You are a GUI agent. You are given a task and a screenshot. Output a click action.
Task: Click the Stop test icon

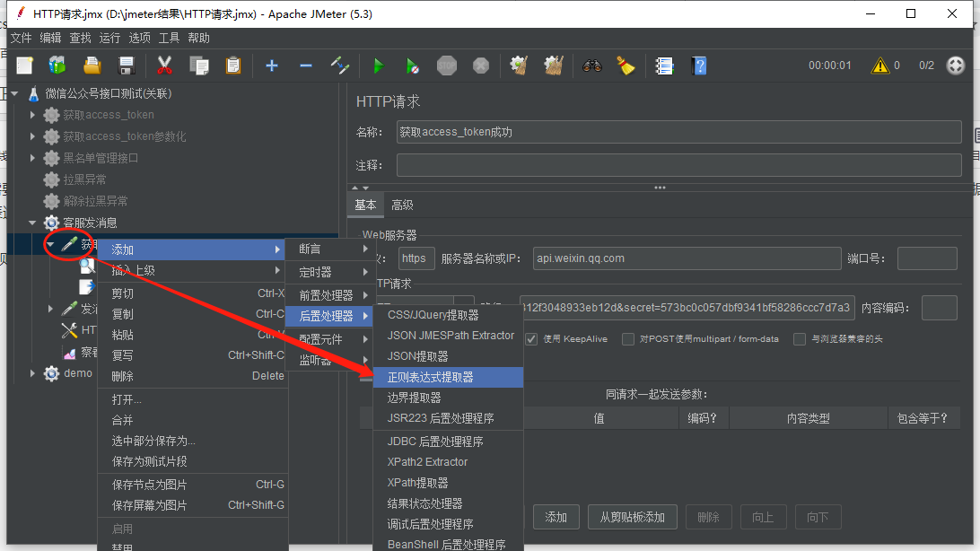447,66
